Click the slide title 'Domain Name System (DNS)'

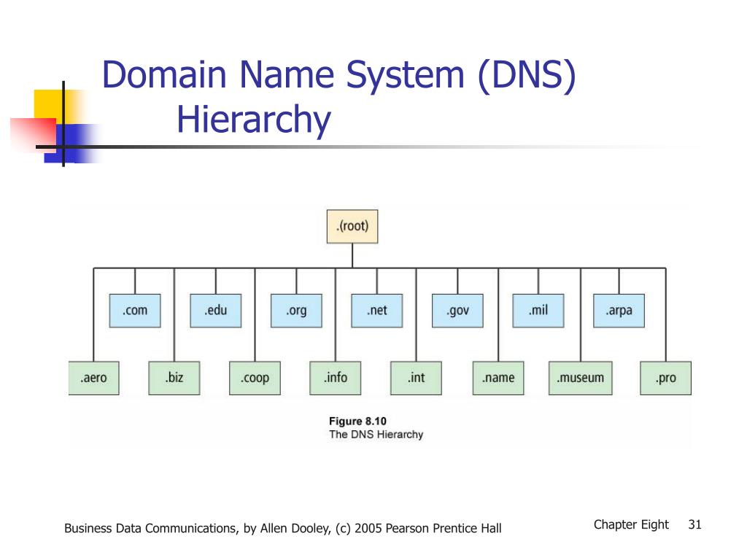click(x=339, y=75)
